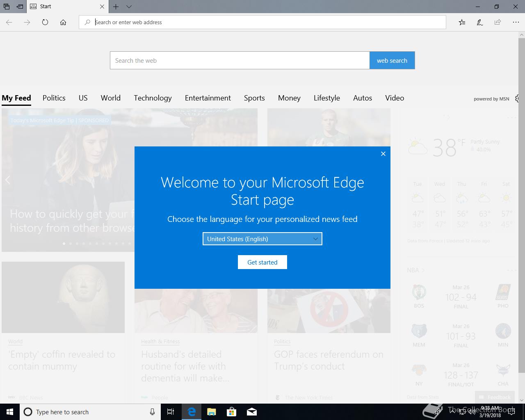Click the Get started button

click(262, 262)
